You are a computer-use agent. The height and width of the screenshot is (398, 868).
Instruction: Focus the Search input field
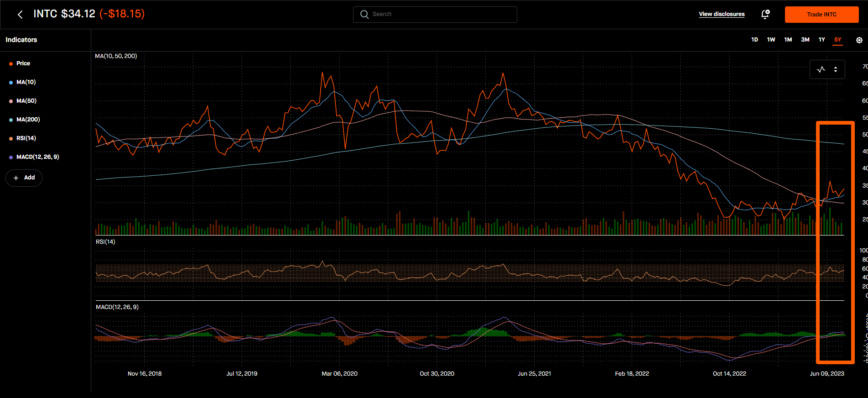coord(435,14)
